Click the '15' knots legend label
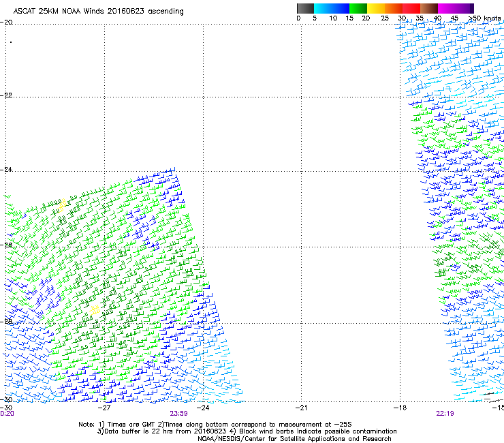The width and height of the screenshot is (504, 443). [349, 18]
